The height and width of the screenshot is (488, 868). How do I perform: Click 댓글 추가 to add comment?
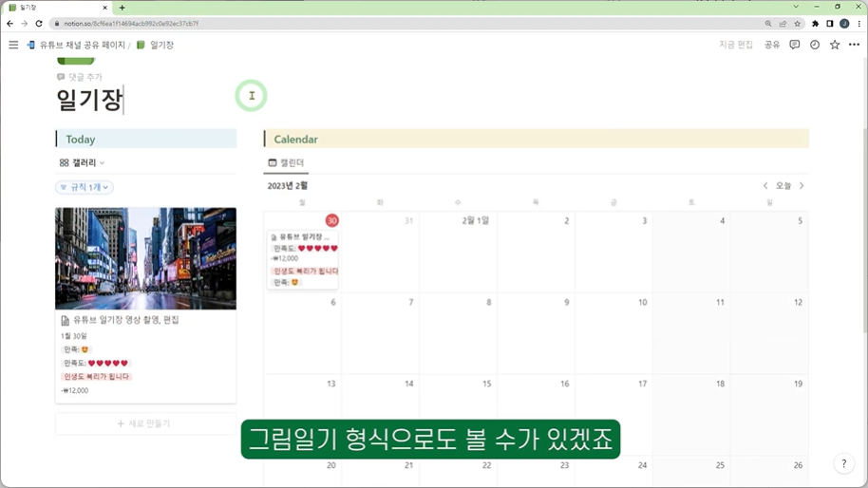(x=80, y=77)
